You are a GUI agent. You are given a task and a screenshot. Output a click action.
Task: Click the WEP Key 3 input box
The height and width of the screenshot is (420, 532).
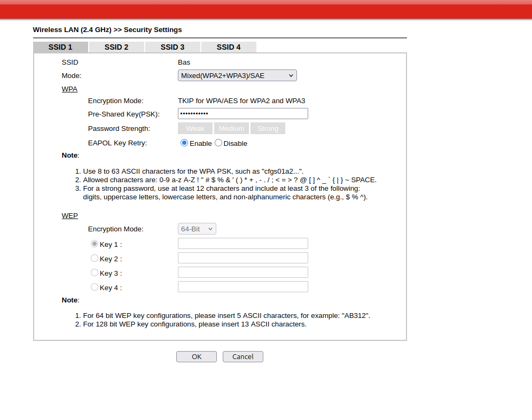pos(242,273)
